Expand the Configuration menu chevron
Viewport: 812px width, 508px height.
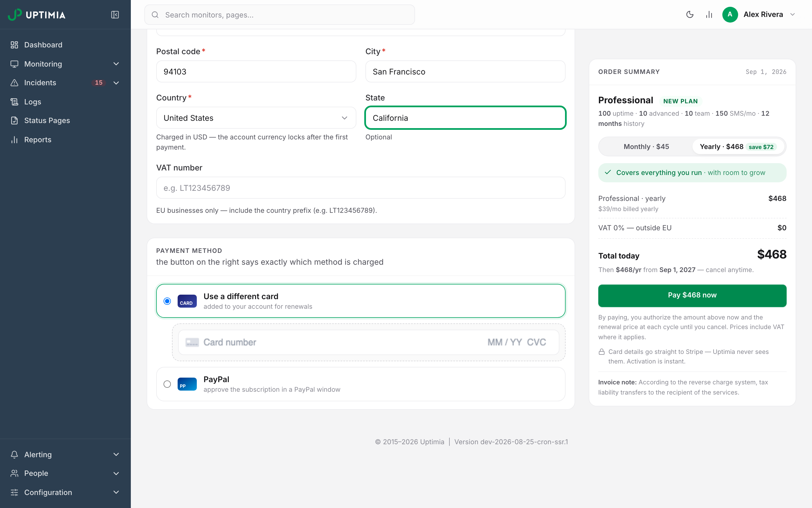click(116, 492)
